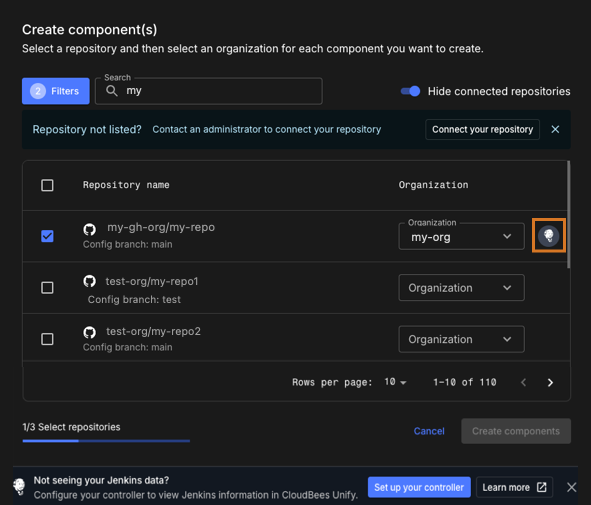
Task: Click my-gh-org/my-repo repository name
Action: (x=161, y=227)
